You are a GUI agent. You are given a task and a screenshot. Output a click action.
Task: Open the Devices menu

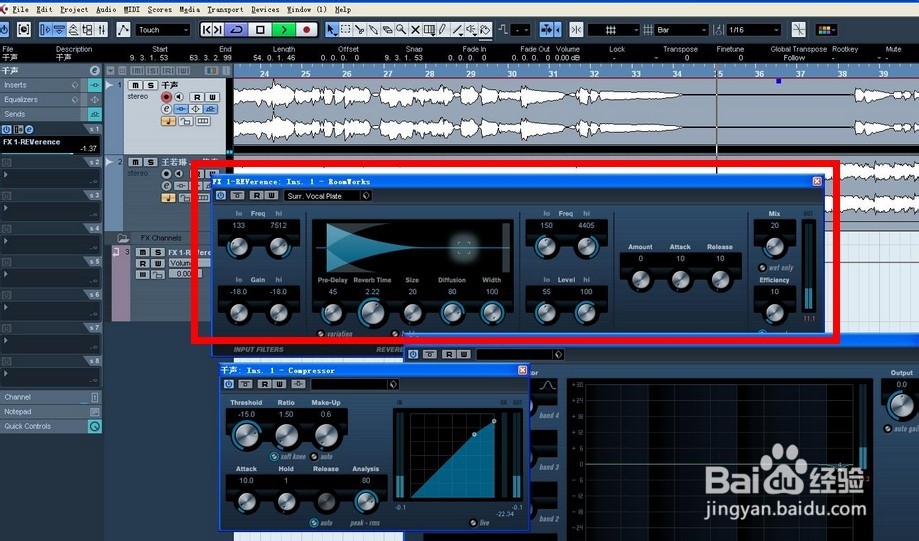coord(265,9)
